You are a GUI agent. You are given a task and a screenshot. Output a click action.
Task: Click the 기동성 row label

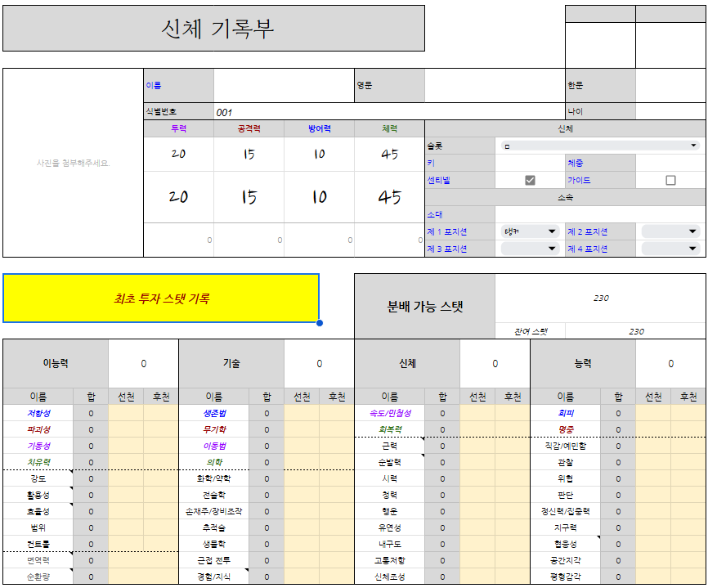[x=38, y=446]
